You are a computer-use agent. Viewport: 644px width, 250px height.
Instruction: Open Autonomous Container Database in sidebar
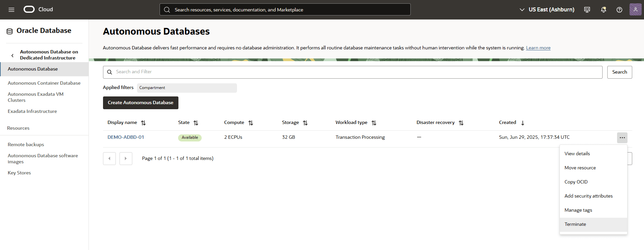(44, 83)
